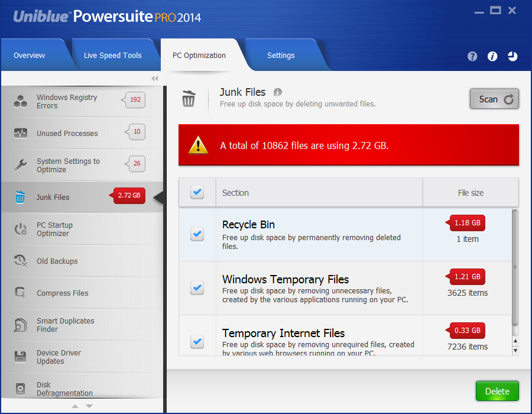Screen dimensions: 532x414
Task: Open System Settings to Optimize section
Action: (x=82, y=165)
